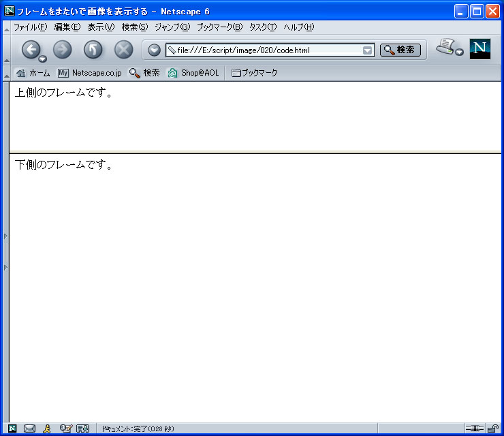Open the 検索(S) menu
This screenshot has width=504, height=436.
135,27
